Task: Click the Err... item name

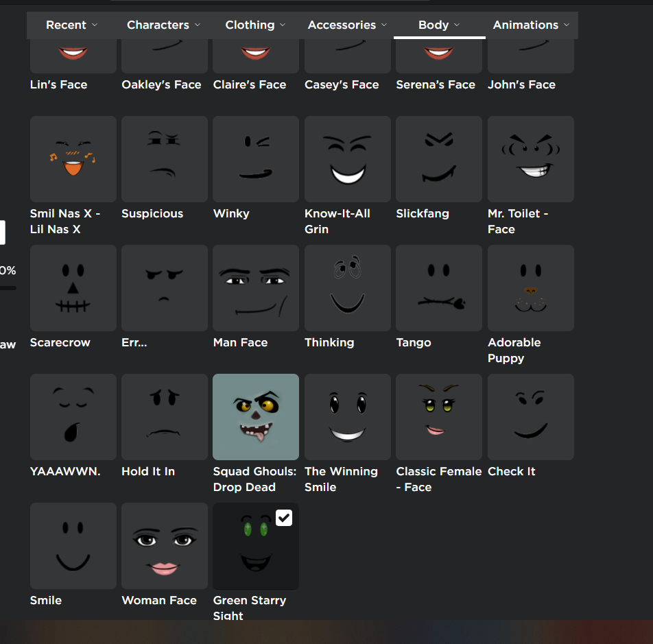Action: (x=134, y=343)
